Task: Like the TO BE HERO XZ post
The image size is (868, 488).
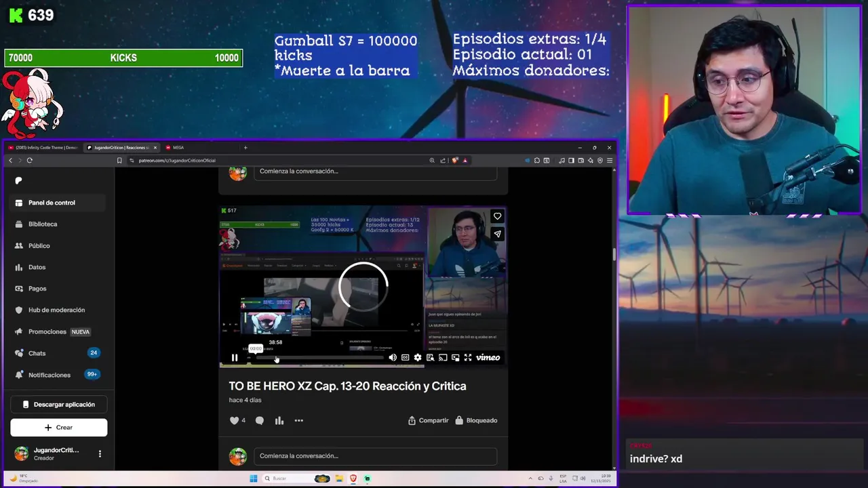Action: click(235, 420)
